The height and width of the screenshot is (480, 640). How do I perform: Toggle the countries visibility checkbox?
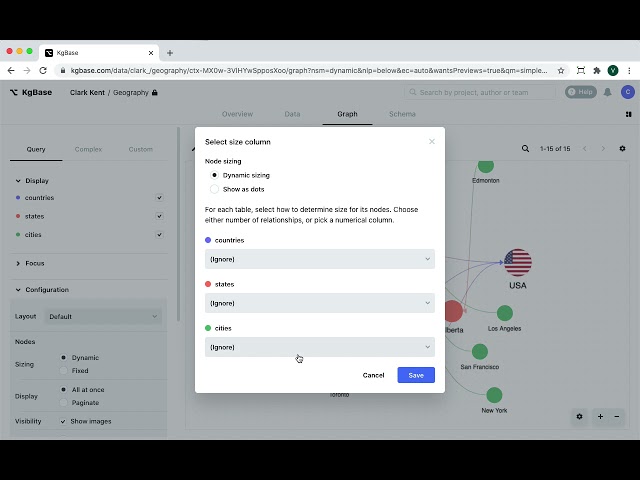click(x=159, y=198)
